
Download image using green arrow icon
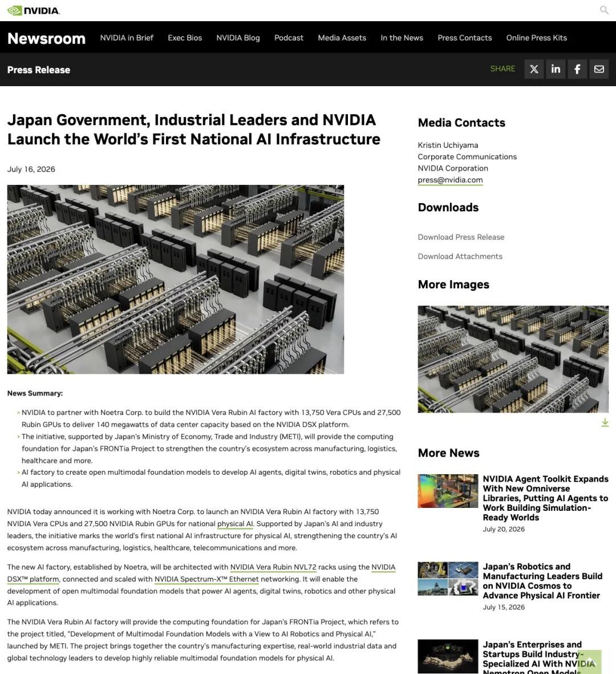coord(605,422)
